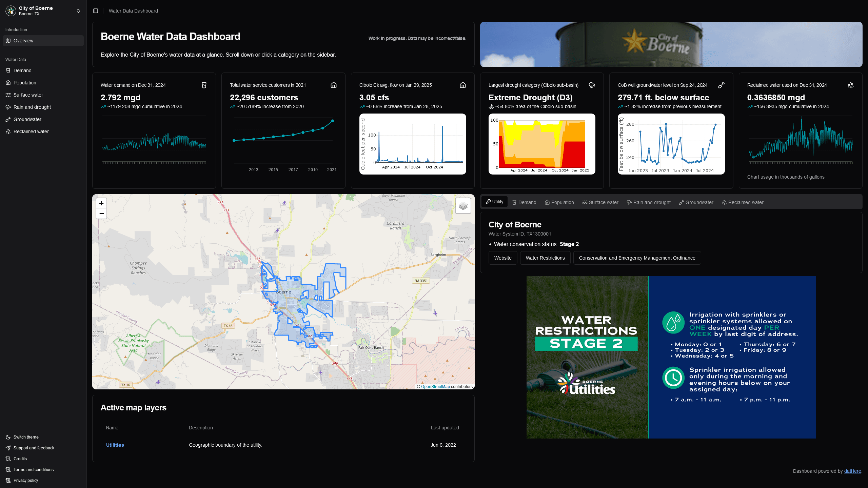Open the utility Website button
Viewport: 868px width, 488px height.
pyautogui.click(x=503, y=258)
